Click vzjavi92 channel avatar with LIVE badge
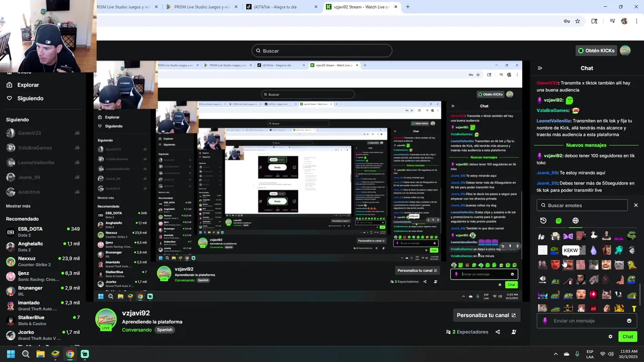Viewport: 644px width, 362px height. point(106,320)
